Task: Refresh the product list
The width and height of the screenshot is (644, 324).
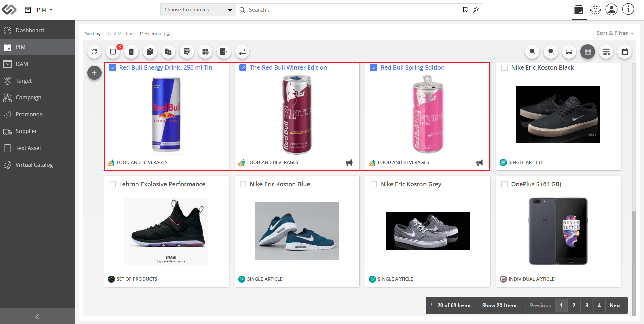Action: tap(94, 52)
